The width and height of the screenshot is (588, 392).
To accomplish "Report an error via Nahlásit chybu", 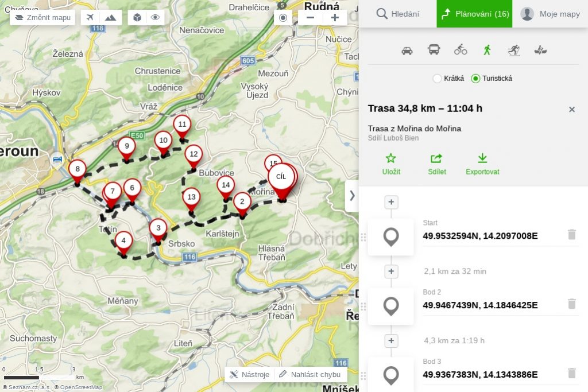I will pyautogui.click(x=310, y=374).
